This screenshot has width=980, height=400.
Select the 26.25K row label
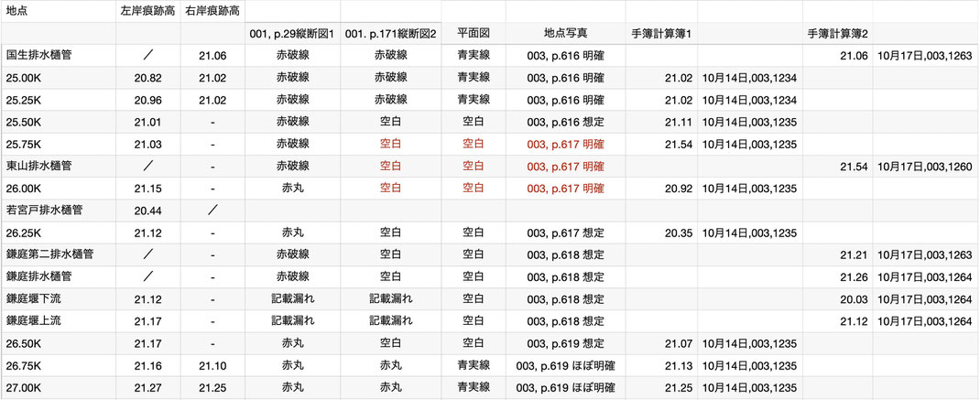coord(24,232)
